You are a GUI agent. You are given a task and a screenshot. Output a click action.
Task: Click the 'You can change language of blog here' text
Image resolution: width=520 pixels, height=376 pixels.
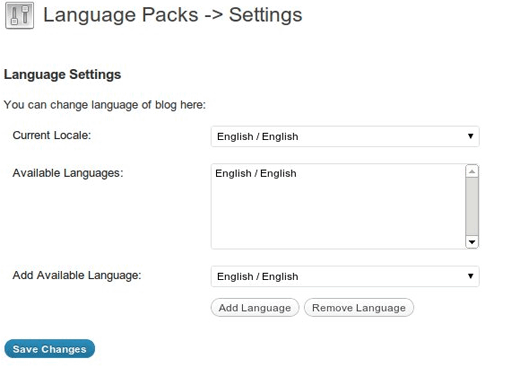pos(105,105)
